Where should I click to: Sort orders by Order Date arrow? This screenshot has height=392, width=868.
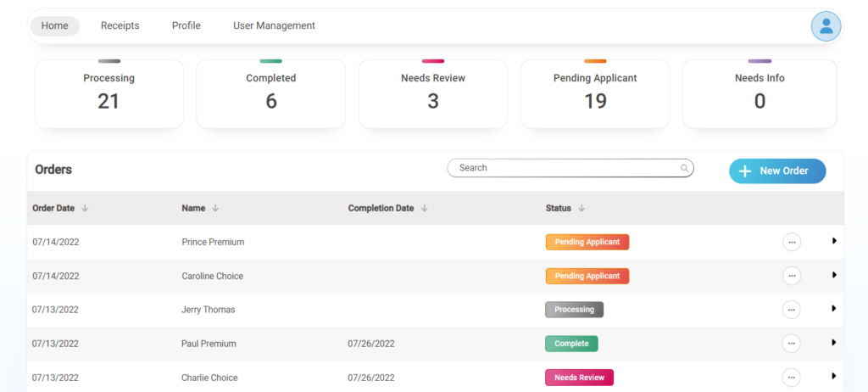pyautogui.click(x=86, y=208)
